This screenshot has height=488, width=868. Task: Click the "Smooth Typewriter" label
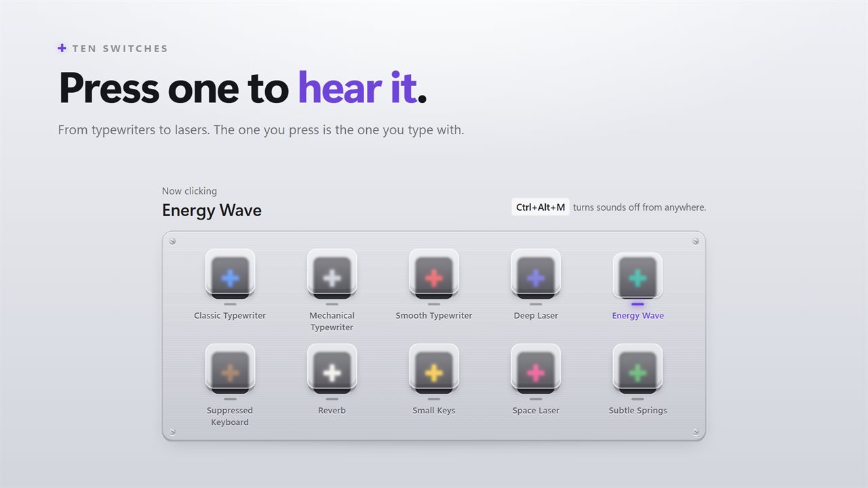tap(434, 316)
